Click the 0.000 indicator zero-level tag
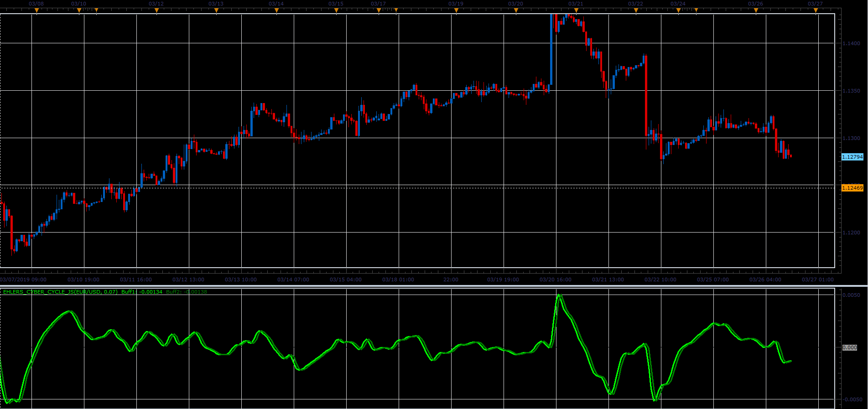Viewport: 868px width, 409px height. (x=850, y=347)
